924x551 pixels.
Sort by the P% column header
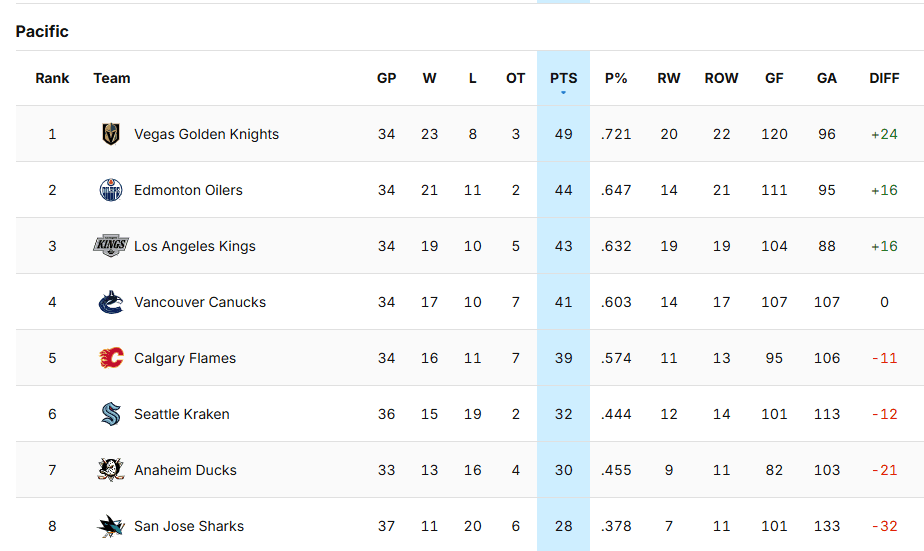pos(616,78)
